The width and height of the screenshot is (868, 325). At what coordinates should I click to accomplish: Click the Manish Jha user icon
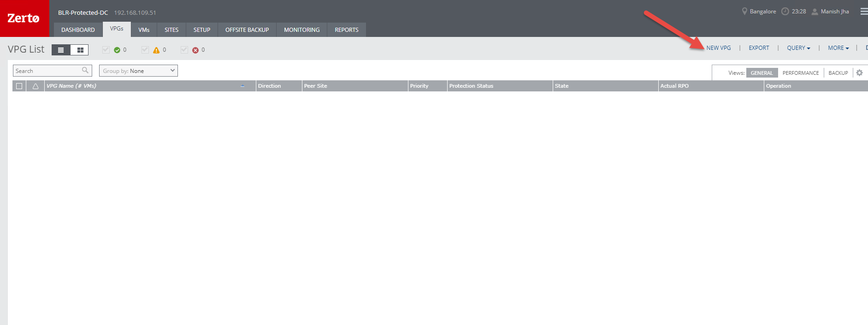click(x=815, y=12)
